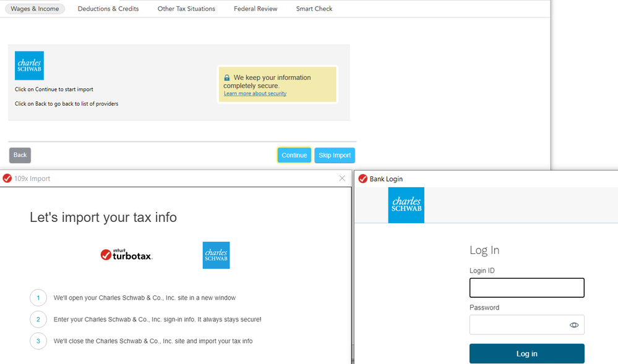Click the 'Click on Continue to start import' text
This screenshot has width=618, height=364.
54,90
